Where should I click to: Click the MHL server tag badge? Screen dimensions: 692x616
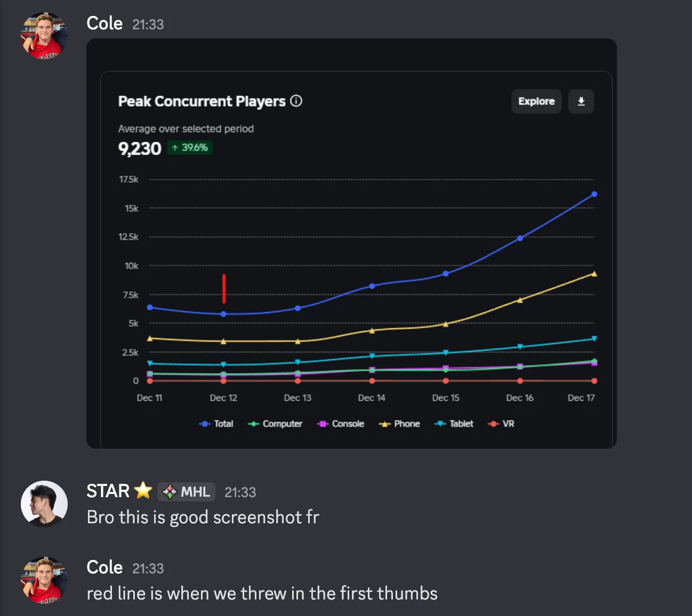pos(187,491)
